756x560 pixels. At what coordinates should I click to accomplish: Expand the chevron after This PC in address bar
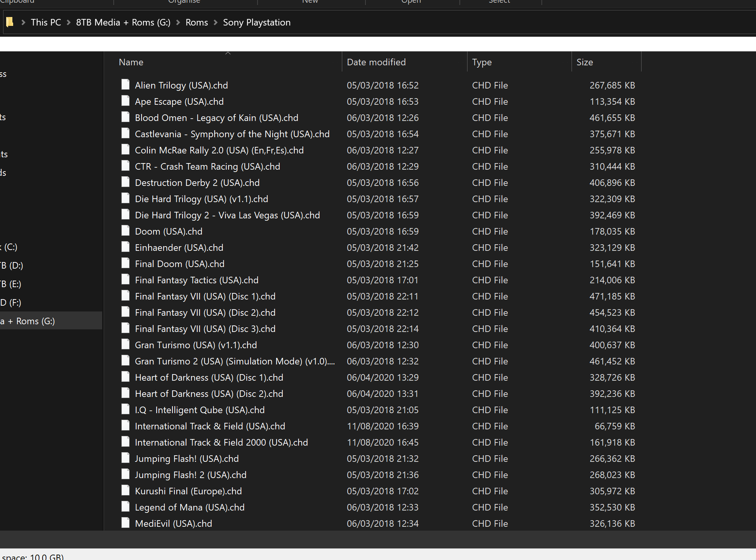click(69, 22)
